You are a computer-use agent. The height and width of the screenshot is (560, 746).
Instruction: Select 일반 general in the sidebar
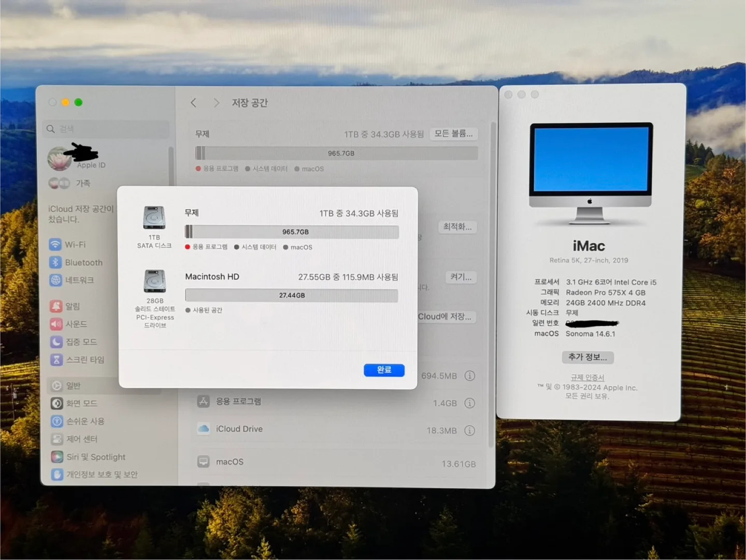[x=104, y=385]
